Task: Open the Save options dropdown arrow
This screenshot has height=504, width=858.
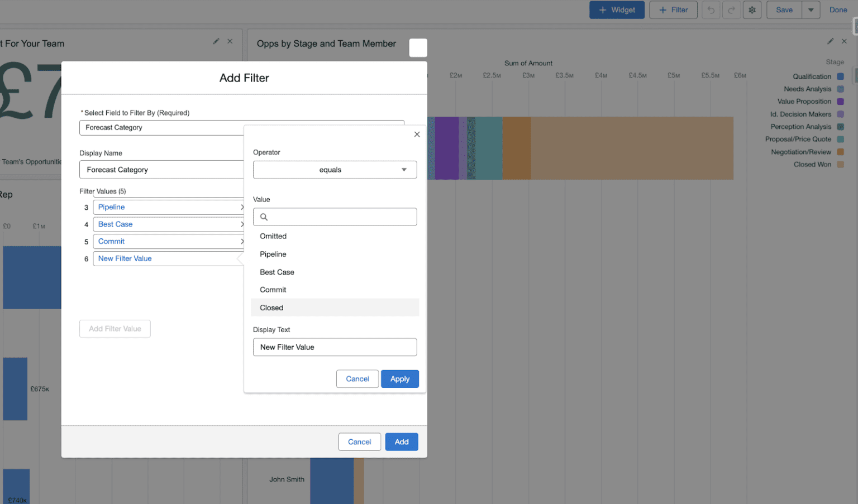Action: tap(811, 10)
